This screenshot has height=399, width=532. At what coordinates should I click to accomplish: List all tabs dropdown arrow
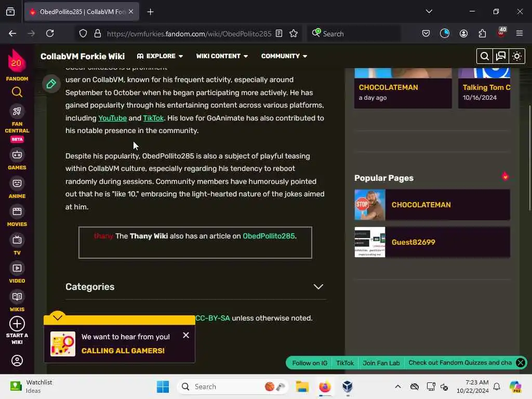429,11
